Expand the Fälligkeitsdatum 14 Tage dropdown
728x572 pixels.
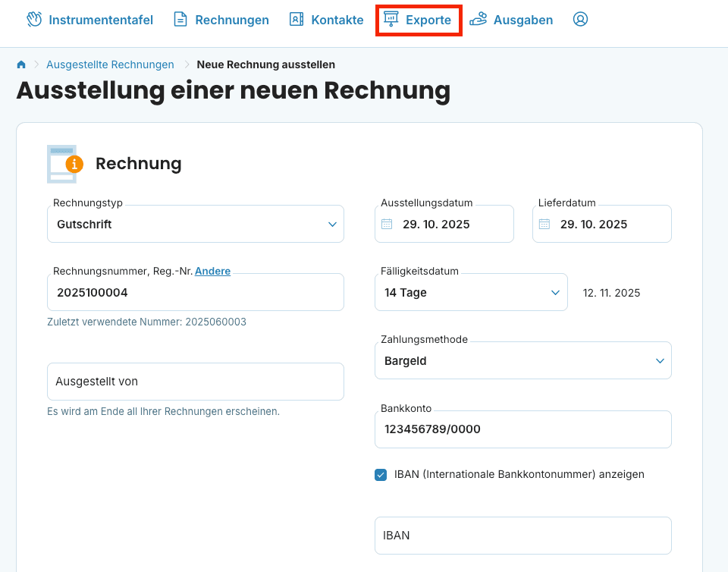click(470, 293)
